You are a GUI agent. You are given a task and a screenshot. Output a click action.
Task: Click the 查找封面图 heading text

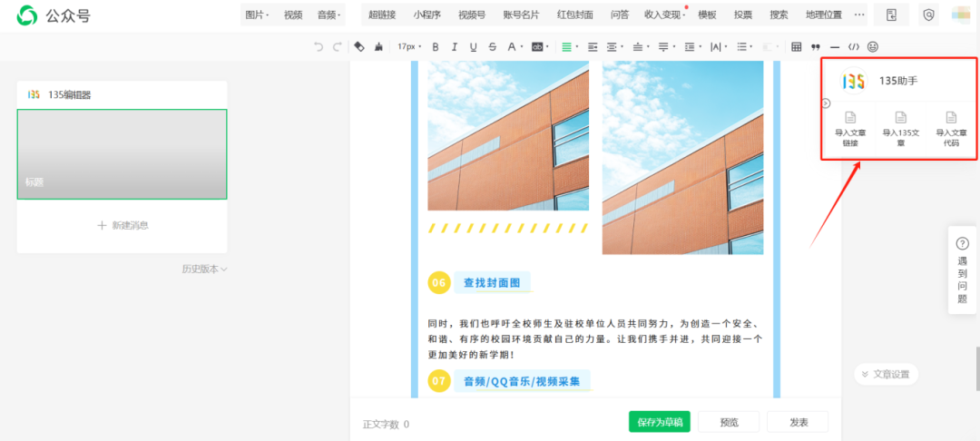(x=492, y=283)
